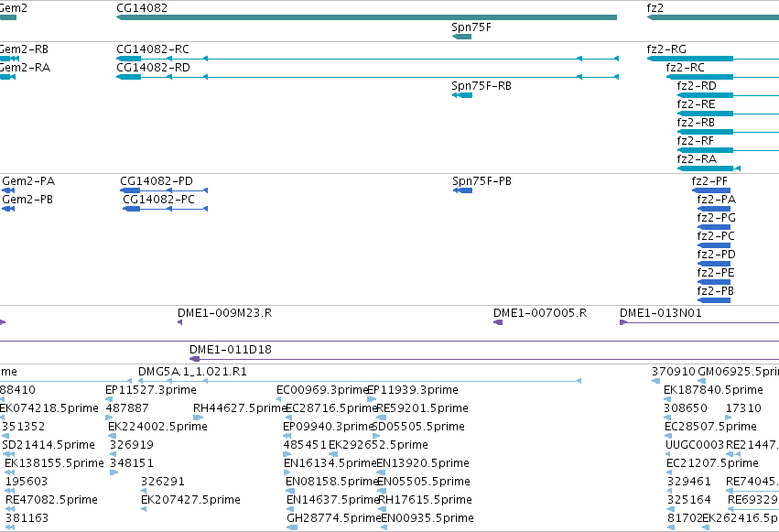779x532 pixels.
Task: Click the fz2-PF protein label
Action: pos(709,181)
